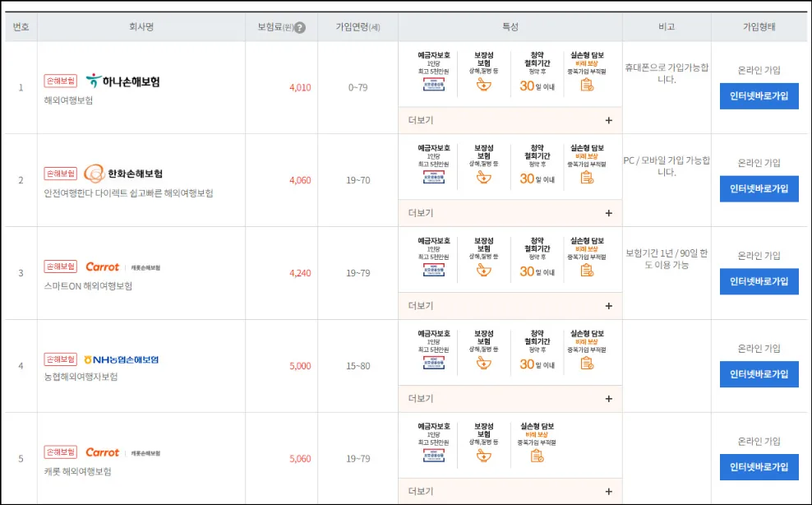Click the 30일 이내 withdrawal period in row 1
The height and width of the screenshot is (505, 812).
click(537, 86)
